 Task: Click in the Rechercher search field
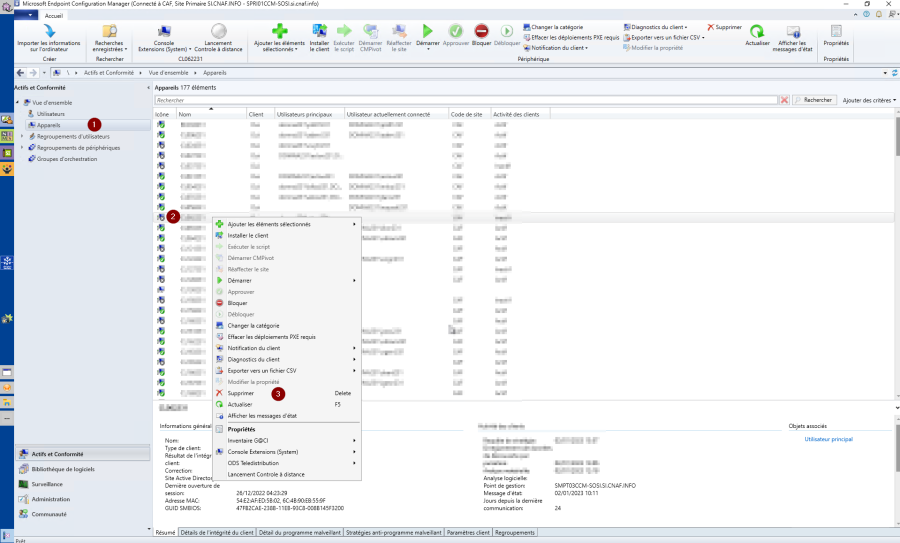(x=466, y=100)
